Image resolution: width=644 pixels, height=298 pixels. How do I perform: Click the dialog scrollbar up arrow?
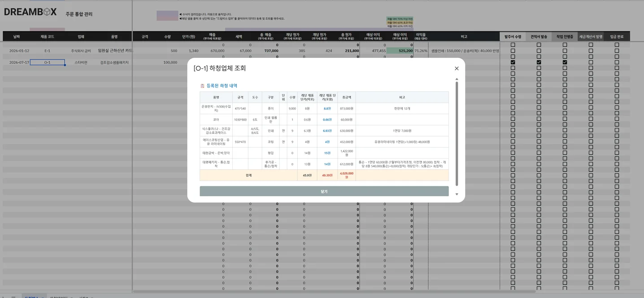pyautogui.click(x=457, y=78)
